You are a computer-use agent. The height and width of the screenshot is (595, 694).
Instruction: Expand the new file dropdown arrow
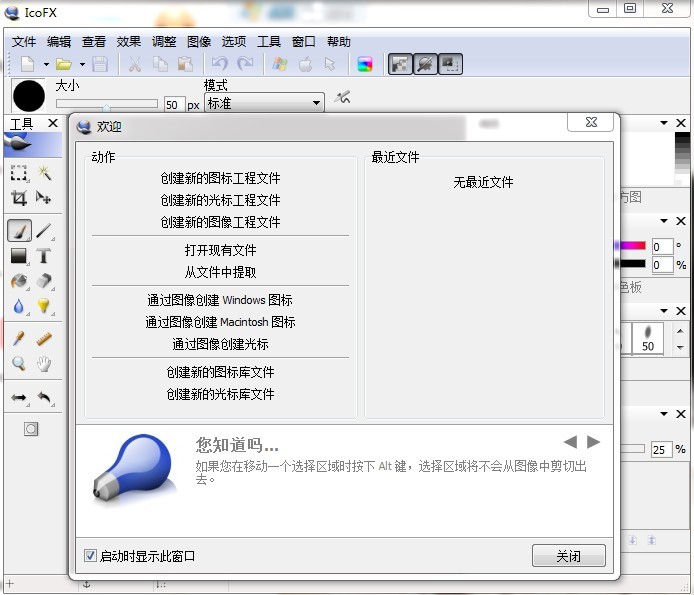point(46,65)
